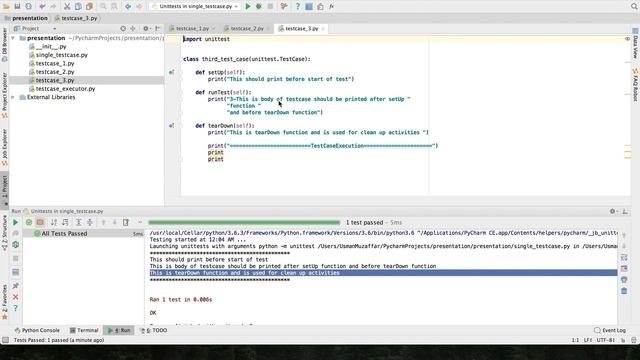This screenshot has height=360, width=640.
Task: Open the run configuration dropdown 'Unittests in single_testcase.py'
Action: click(x=195, y=6)
